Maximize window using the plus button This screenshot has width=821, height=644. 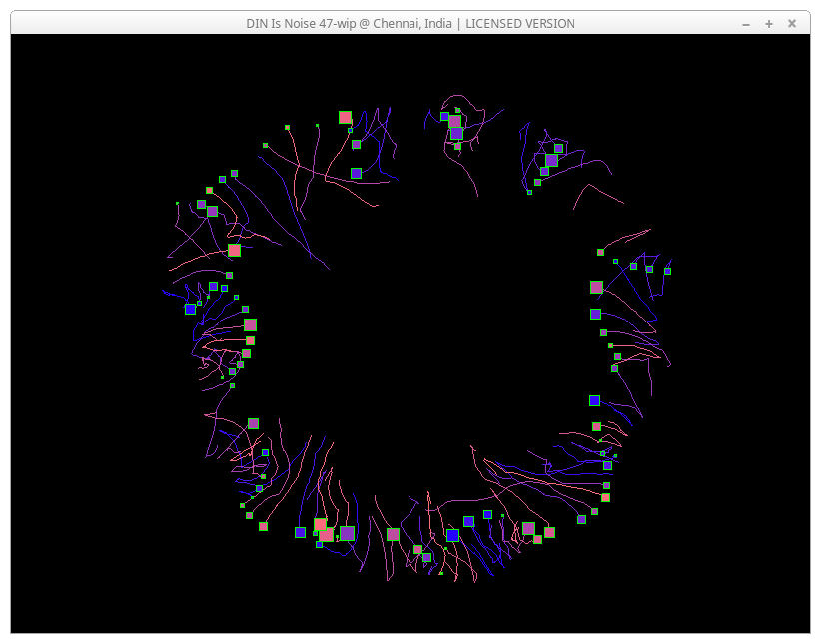tap(769, 24)
